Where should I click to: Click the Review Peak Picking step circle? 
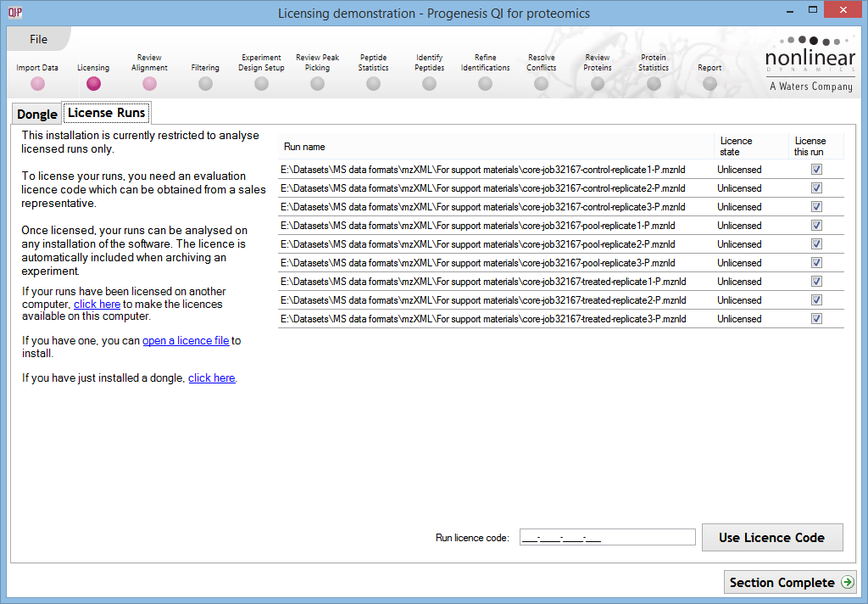(x=317, y=84)
